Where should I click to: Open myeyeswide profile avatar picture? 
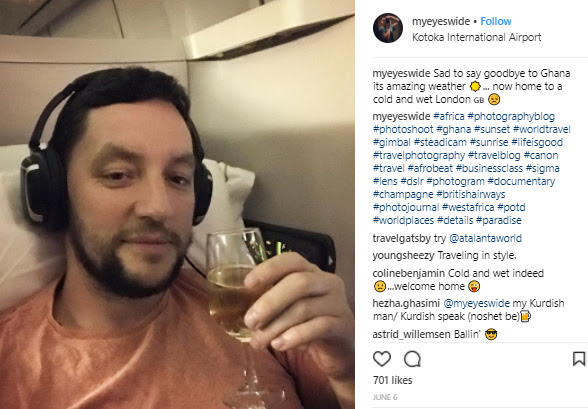pos(388,28)
